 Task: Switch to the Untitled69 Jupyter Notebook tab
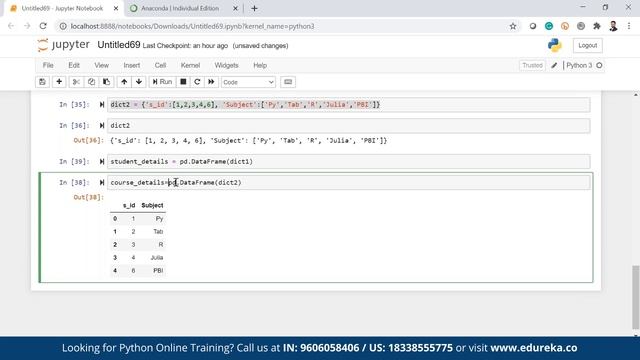coord(62,8)
